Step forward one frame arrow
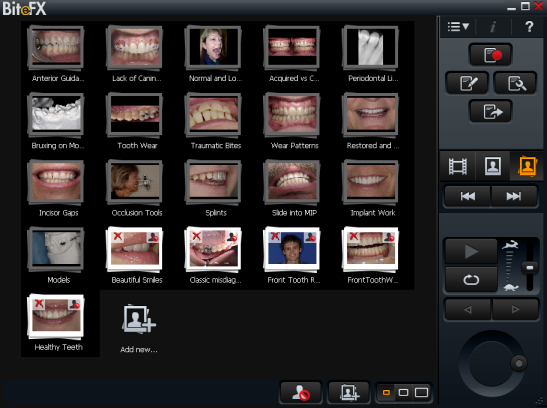 point(515,309)
